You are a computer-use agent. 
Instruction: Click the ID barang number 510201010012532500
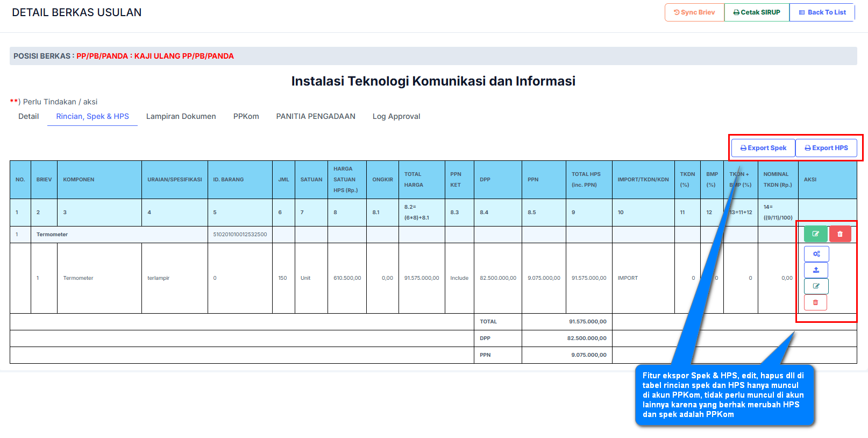tap(240, 235)
